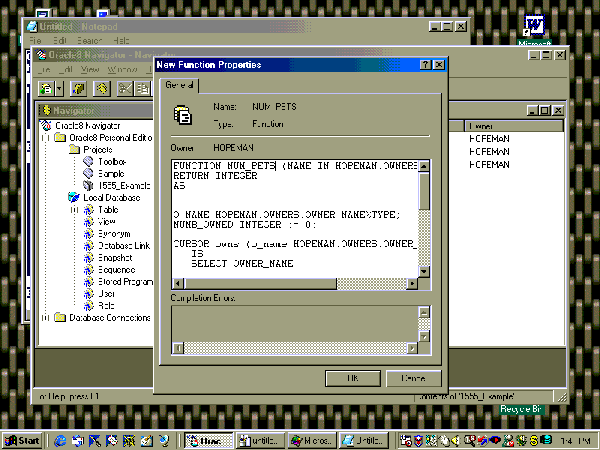Image resolution: width=600 pixels, height=450 pixels.
Task: Open the Oracle8 Navigator View menu
Action: click(90, 69)
